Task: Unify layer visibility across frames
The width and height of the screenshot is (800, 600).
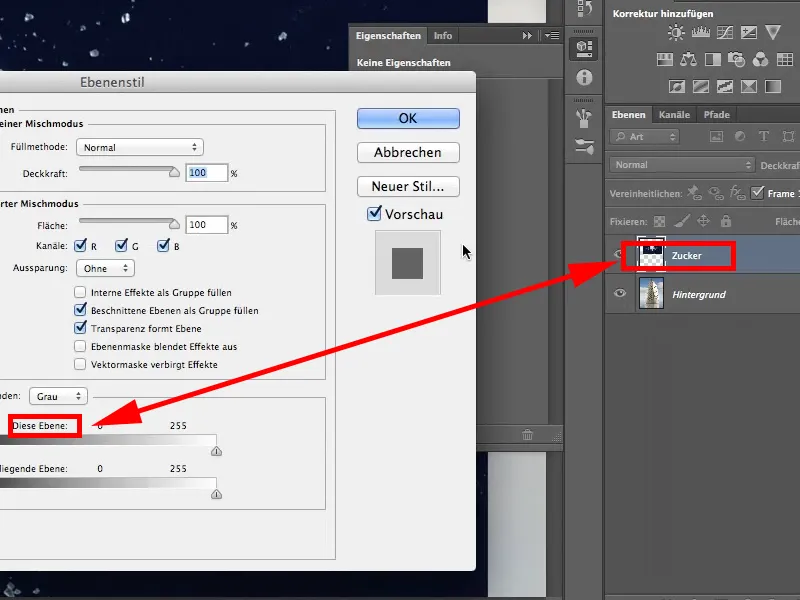Action: [x=716, y=193]
